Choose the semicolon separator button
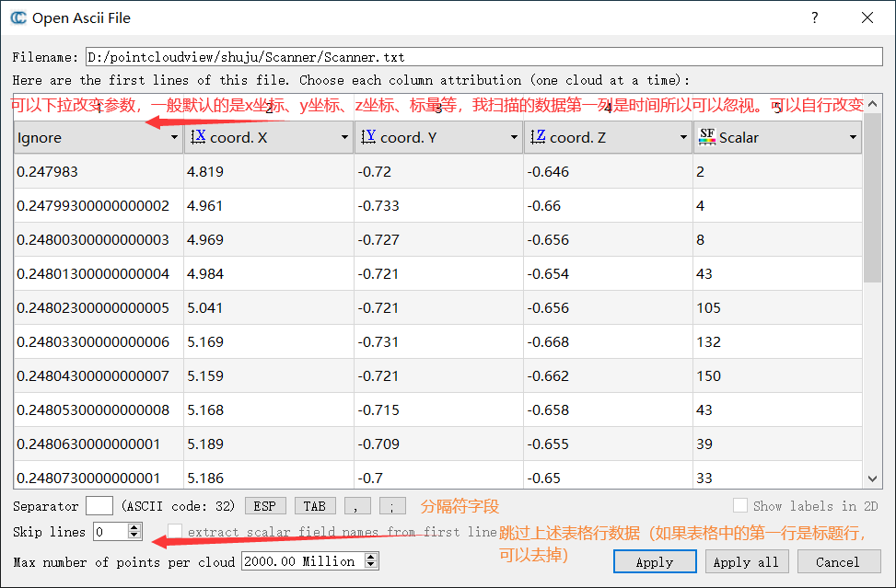896x588 pixels. pos(391,505)
